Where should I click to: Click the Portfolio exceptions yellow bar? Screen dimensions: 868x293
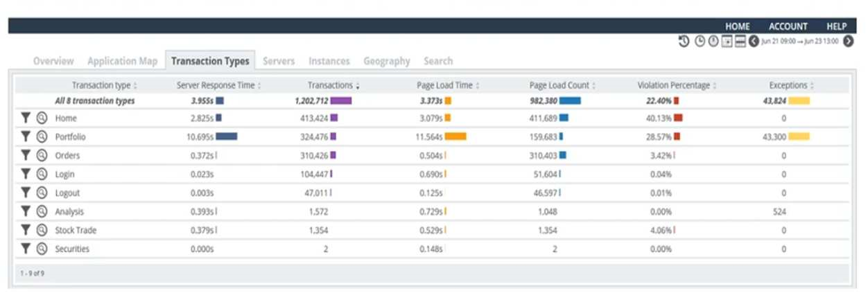tap(799, 137)
